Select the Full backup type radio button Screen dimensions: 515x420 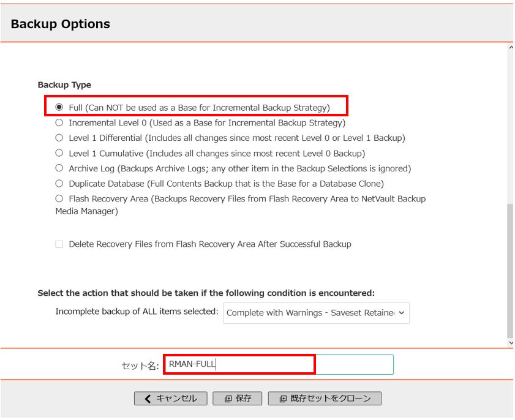tap(59, 107)
